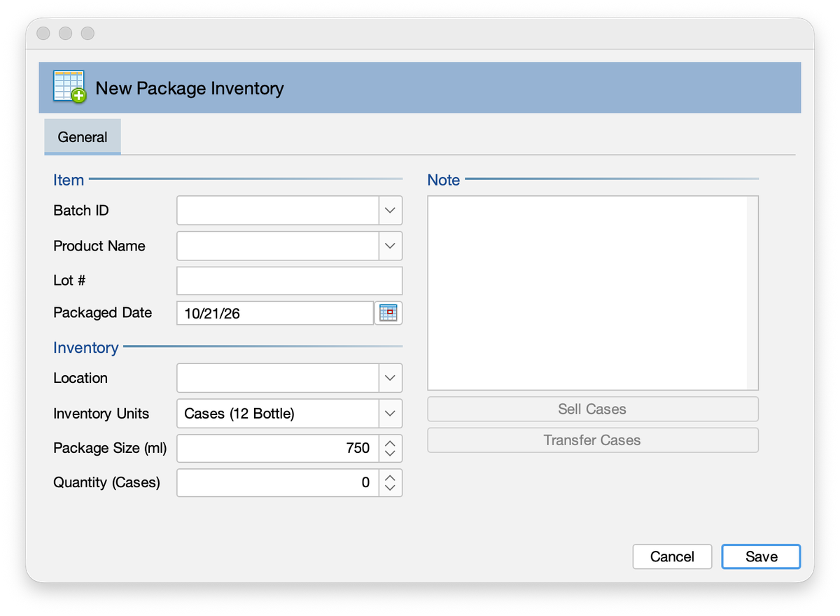Click the 'Inventory' section heading

(x=86, y=348)
